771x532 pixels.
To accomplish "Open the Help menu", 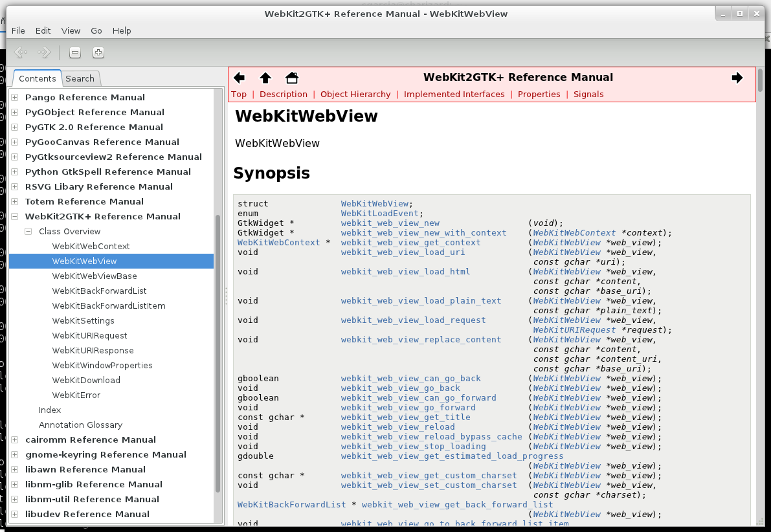I will coord(122,30).
